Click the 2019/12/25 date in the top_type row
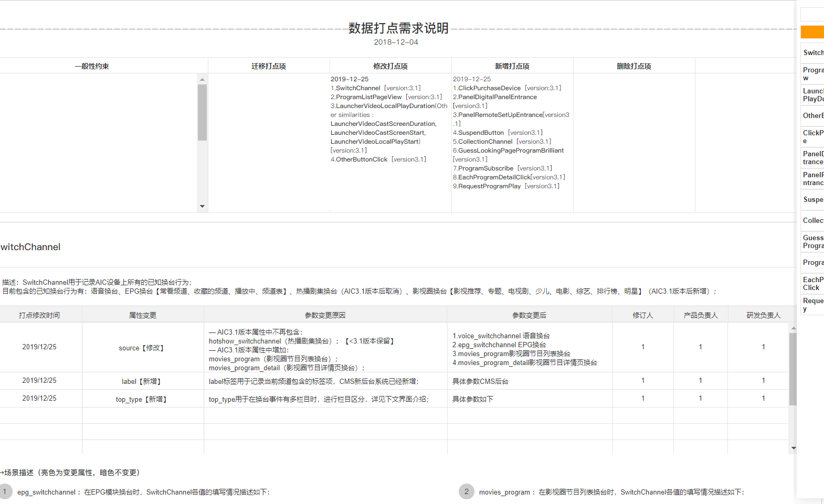Screen dimensions: 824x504 pyautogui.click(x=39, y=398)
